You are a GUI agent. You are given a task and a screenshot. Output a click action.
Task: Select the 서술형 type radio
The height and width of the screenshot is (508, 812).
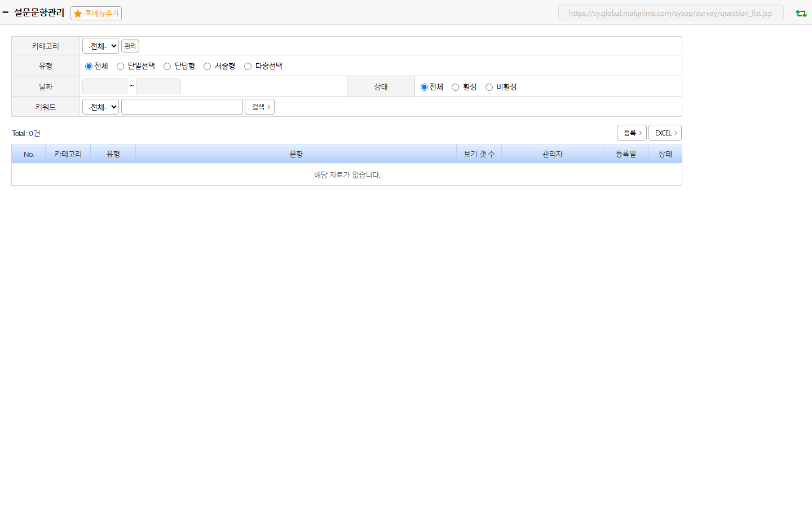click(207, 66)
